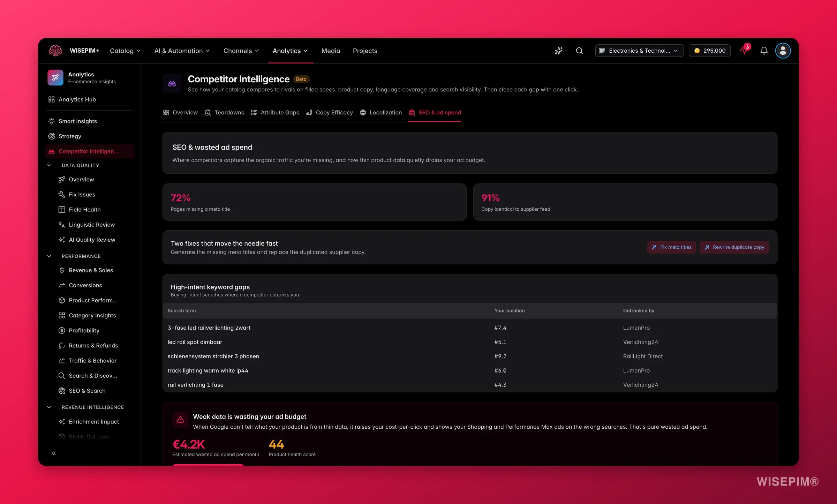The width and height of the screenshot is (837, 504).
Task: Collapse the PERFORMANCE section
Action: coord(49,256)
